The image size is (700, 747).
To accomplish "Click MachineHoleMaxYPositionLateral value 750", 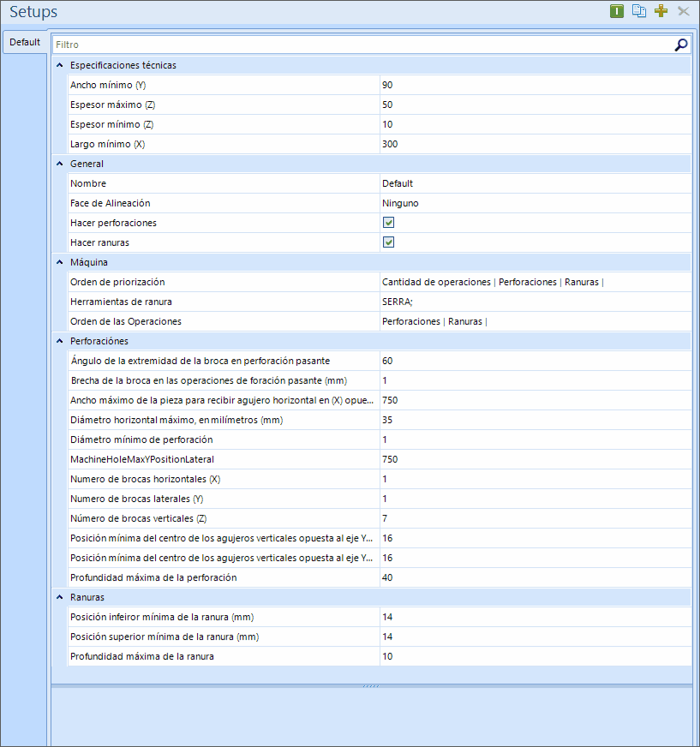I will 535,459.
